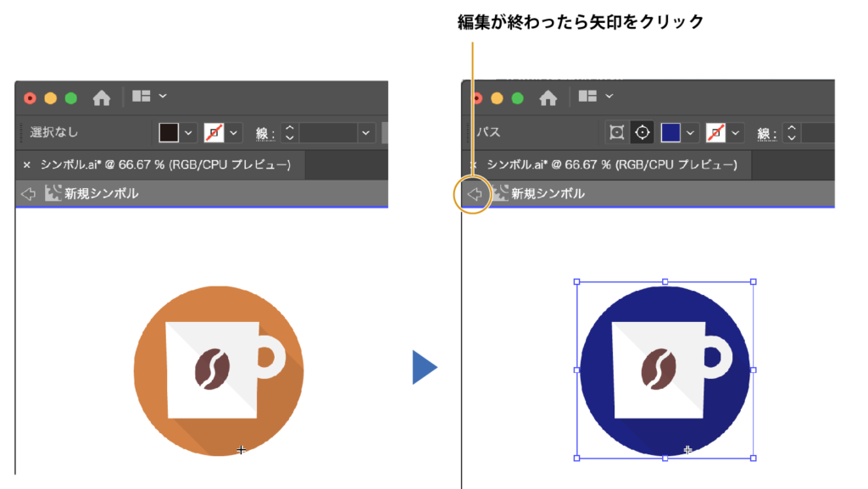Click 新規シンボル icon in left window
This screenshot has height=489, width=868.
tap(53, 193)
